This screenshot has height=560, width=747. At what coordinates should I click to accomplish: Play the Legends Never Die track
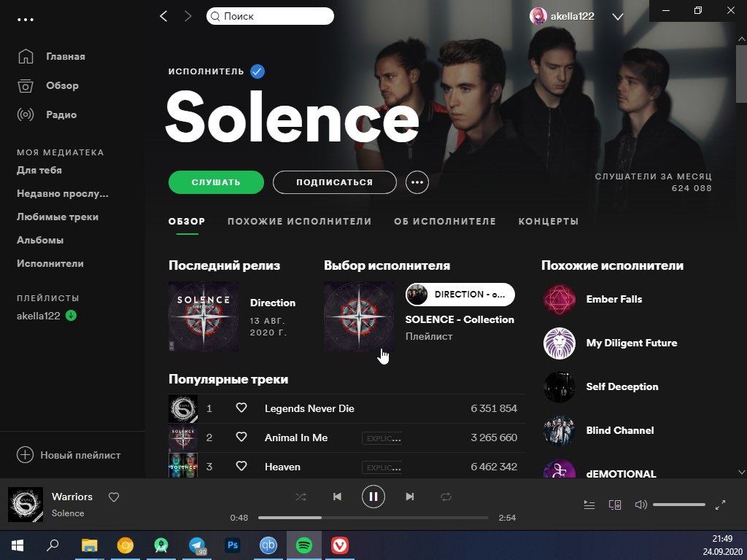309,408
